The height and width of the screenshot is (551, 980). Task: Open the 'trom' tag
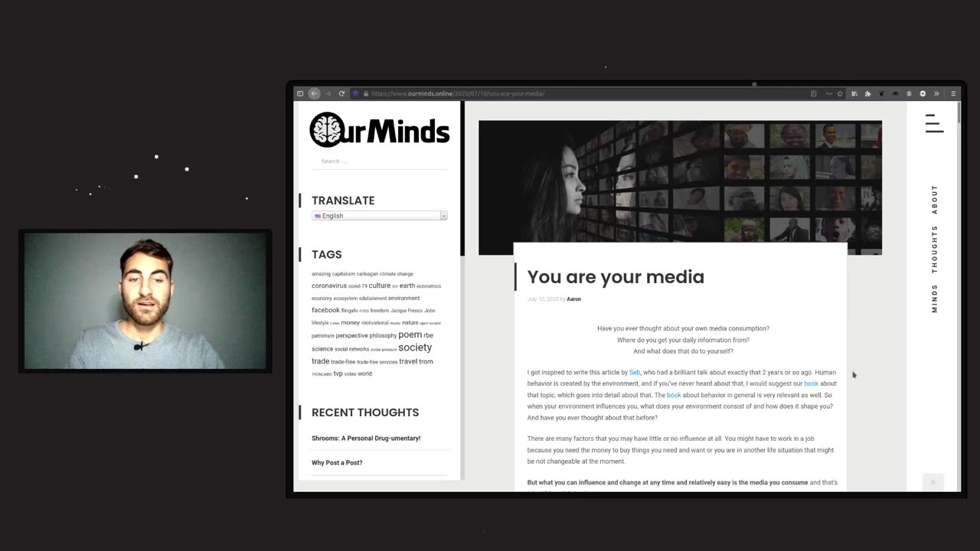426,361
